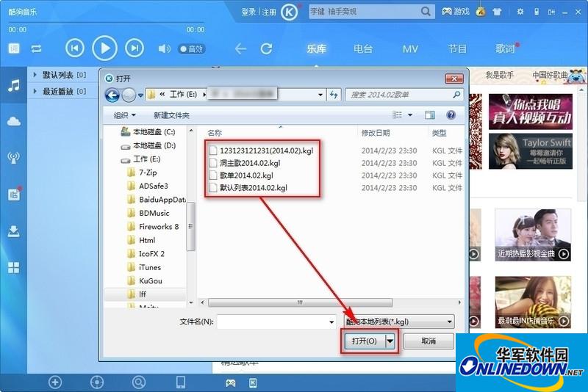Go to the previous track

click(74, 48)
